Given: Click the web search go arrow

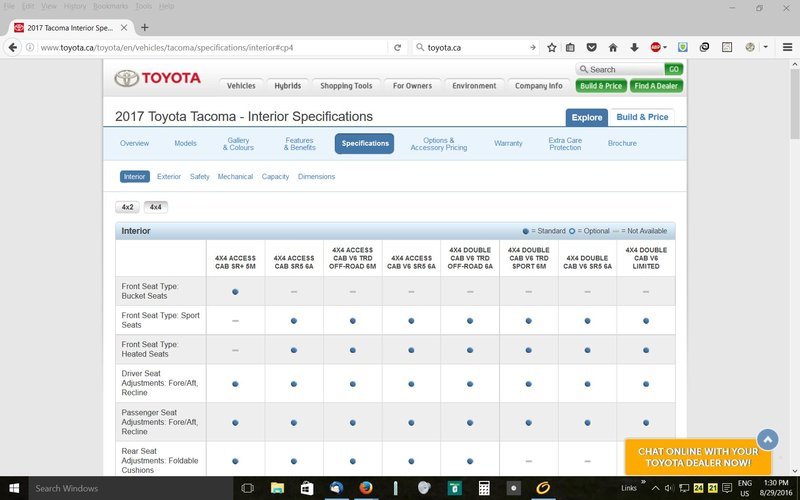Looking at the screenshot, I should click(x=533, y=47).
